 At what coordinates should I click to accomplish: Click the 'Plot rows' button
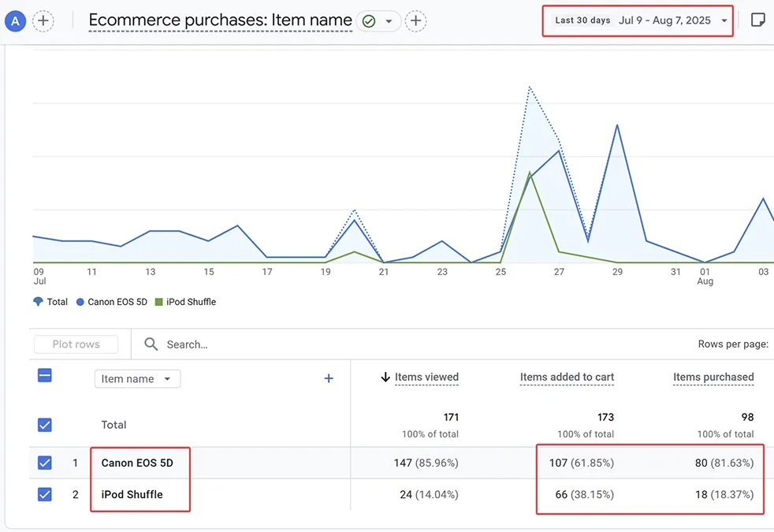(x=76, y=344)
